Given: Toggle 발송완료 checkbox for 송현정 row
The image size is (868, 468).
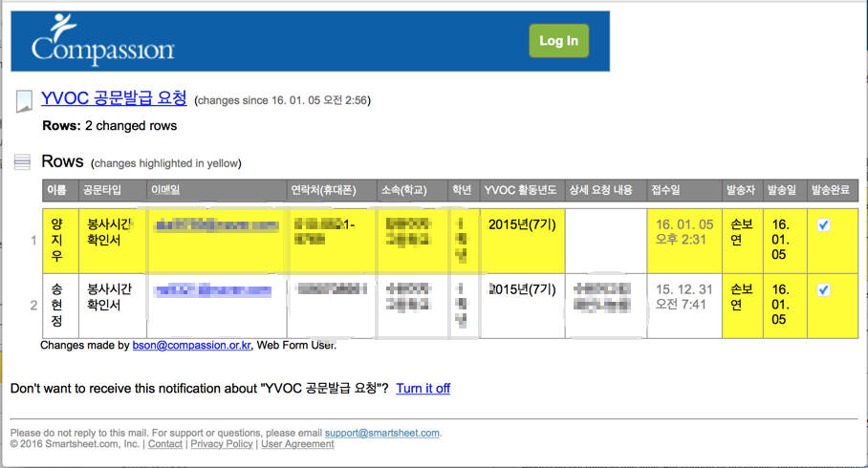Looking at the screenshot, I should 823,289.
